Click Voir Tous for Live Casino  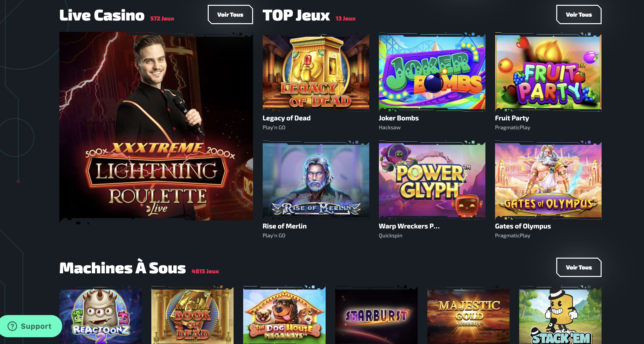pos(230,14)
